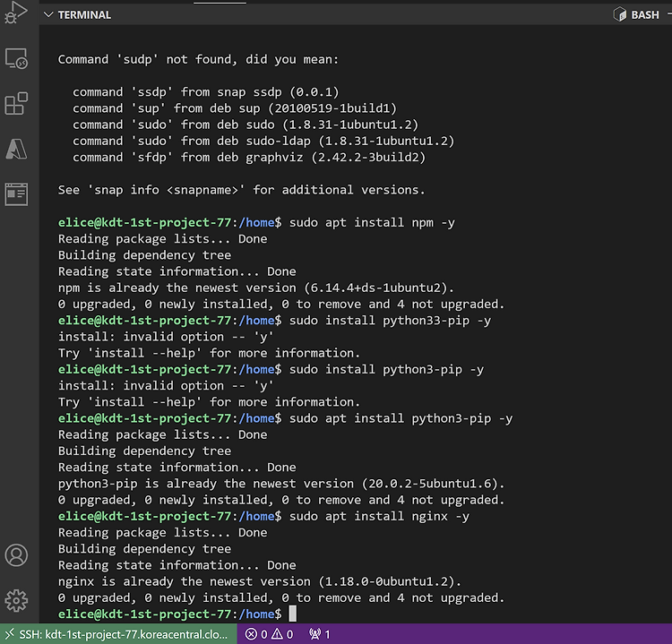
Task: Open the Azure sidebar panel
Action: pos(16,149)
